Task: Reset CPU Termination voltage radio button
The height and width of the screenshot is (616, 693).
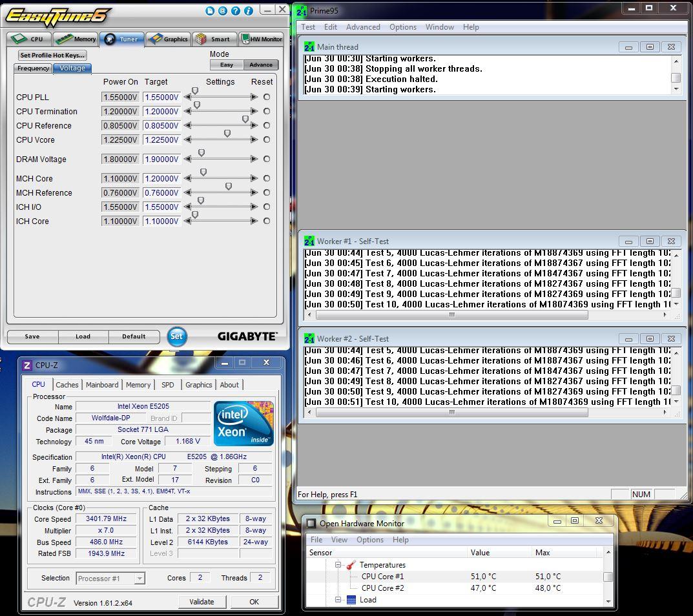Action: coord(267,111)
